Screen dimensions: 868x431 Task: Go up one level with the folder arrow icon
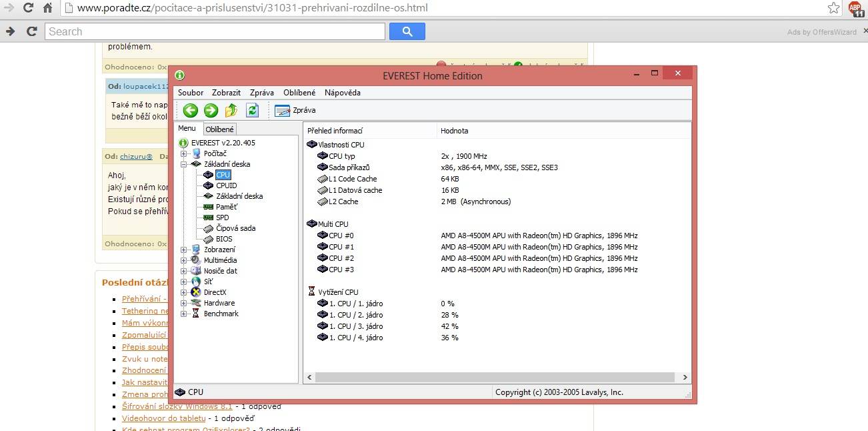231,110
